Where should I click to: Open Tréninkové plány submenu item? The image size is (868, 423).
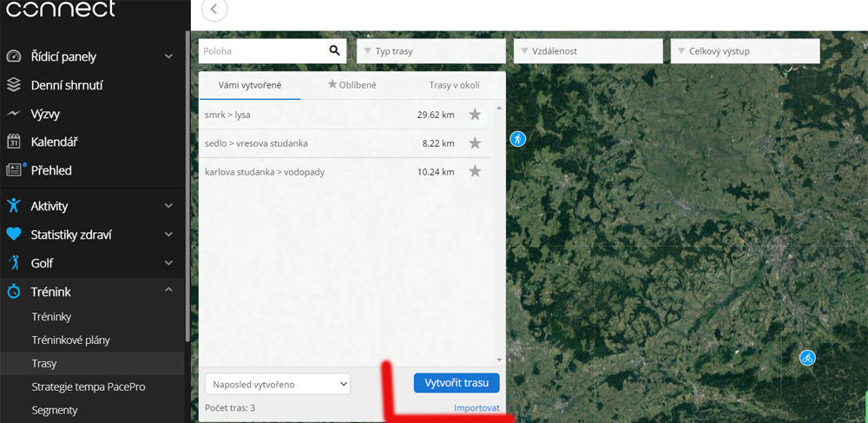(x=71, y=340)
